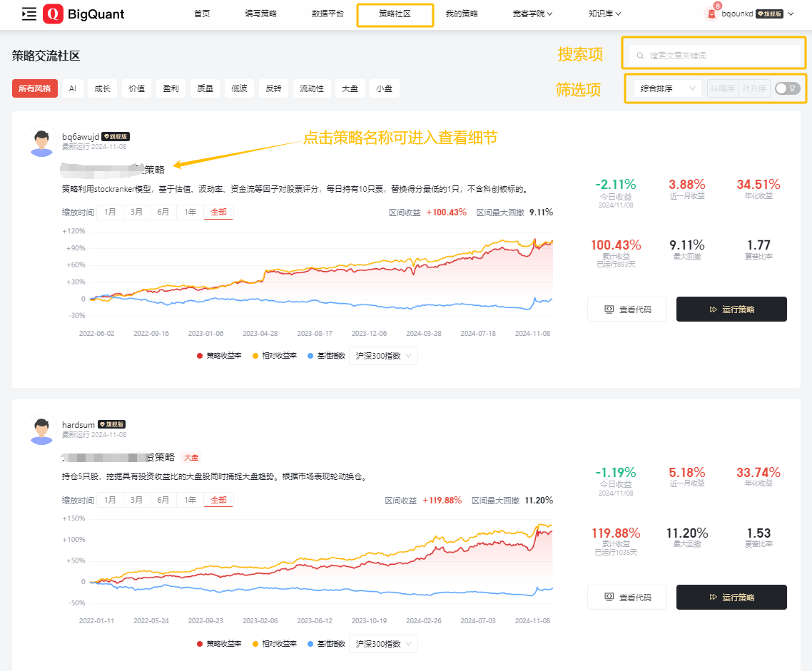Select 3月 range on bq6awujd chart
This screenshot has height=671, width=812.
(137, 212)
